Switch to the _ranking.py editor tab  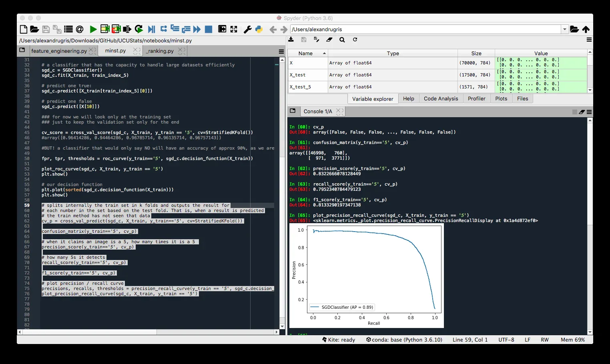click(x=160, y=51)
